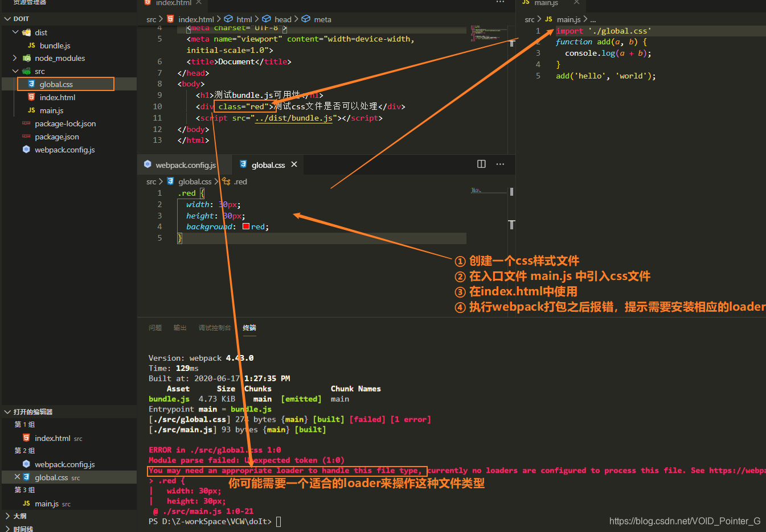Image resolution: width=766 pixels, height=532 pixels.
Task: Click the CSS icon on global.css tab
Action: click(x=243, y=164)
